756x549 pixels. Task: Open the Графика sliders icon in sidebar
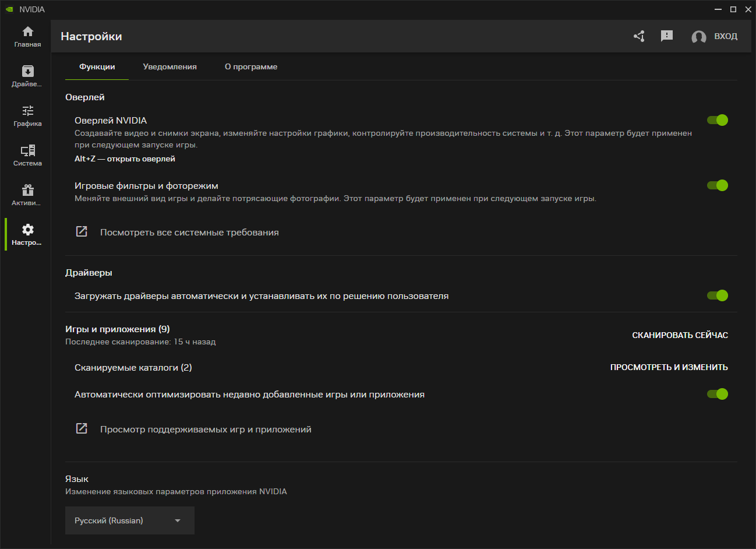27,111
